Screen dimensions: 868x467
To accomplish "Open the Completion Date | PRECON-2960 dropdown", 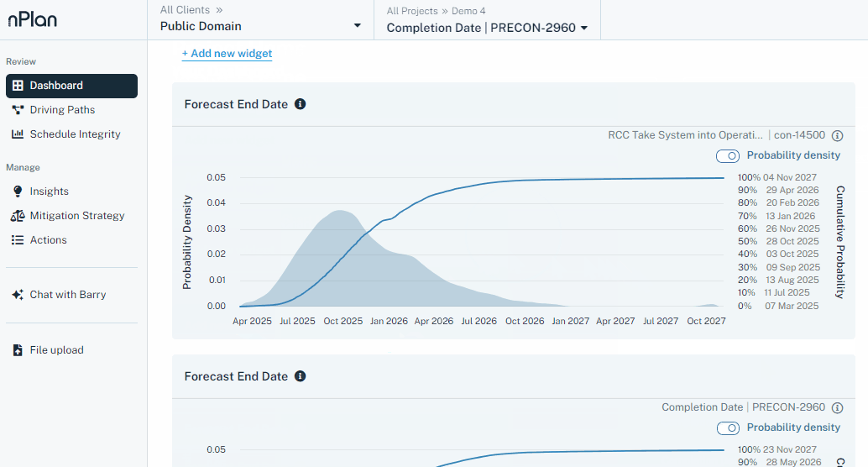I will [487, 28].
